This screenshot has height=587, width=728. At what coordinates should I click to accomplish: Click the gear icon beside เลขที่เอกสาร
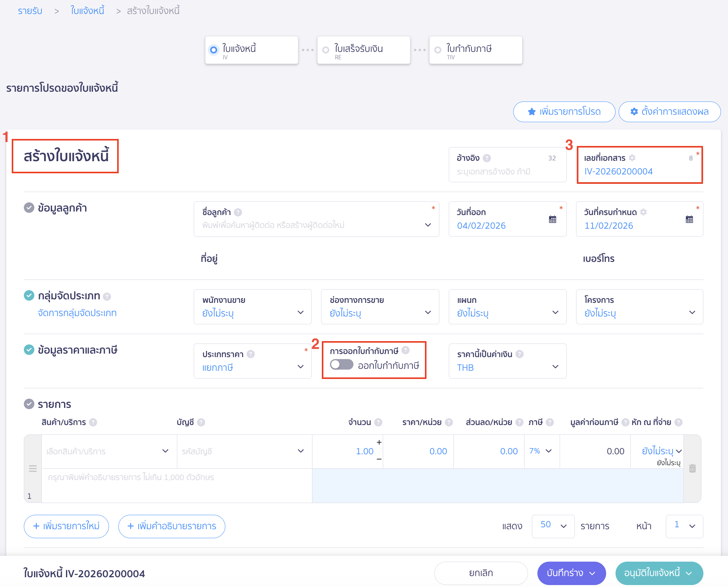pyautogui.click(x=632, y=158)
